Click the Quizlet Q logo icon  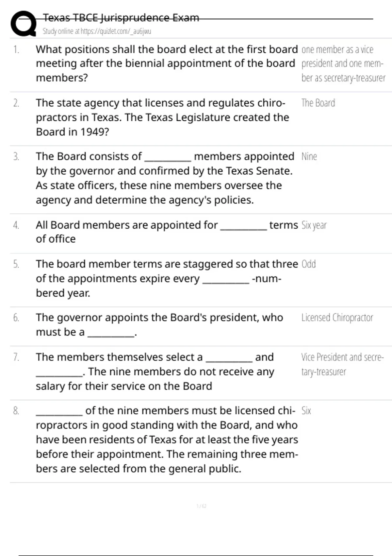(x=23, y=23)
